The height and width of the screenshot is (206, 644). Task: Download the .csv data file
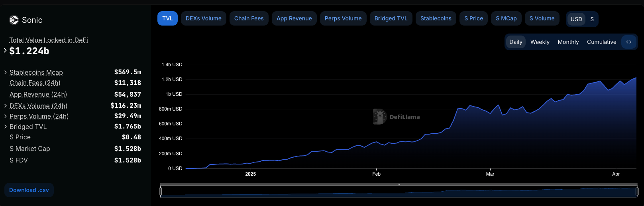click(x=29, y=190)
